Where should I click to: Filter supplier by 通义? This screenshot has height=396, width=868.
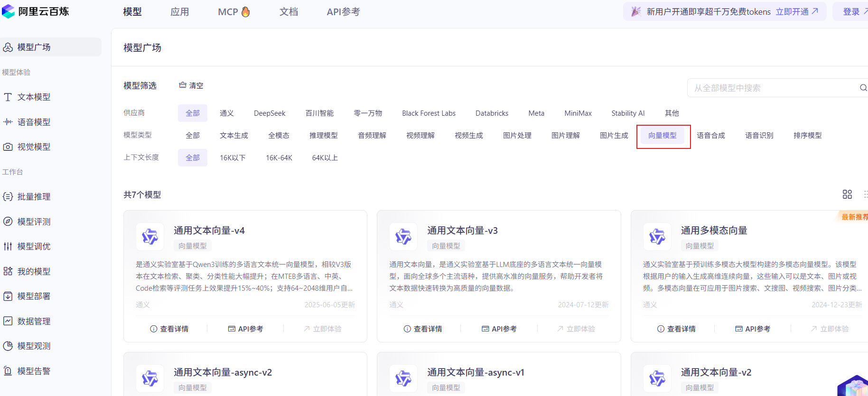227,113
